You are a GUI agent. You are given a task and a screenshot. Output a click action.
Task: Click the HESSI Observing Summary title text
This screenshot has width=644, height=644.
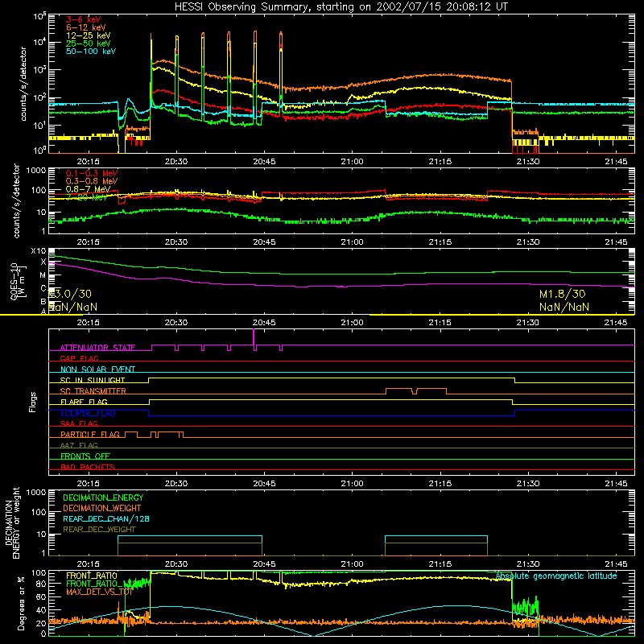point(341,7)
